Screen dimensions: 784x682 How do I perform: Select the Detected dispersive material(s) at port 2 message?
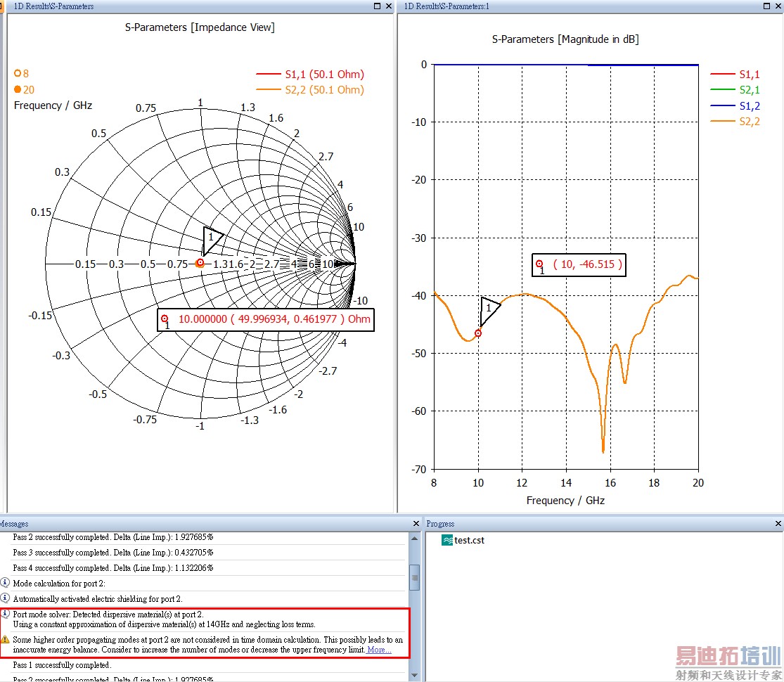[x=164, y=619]
